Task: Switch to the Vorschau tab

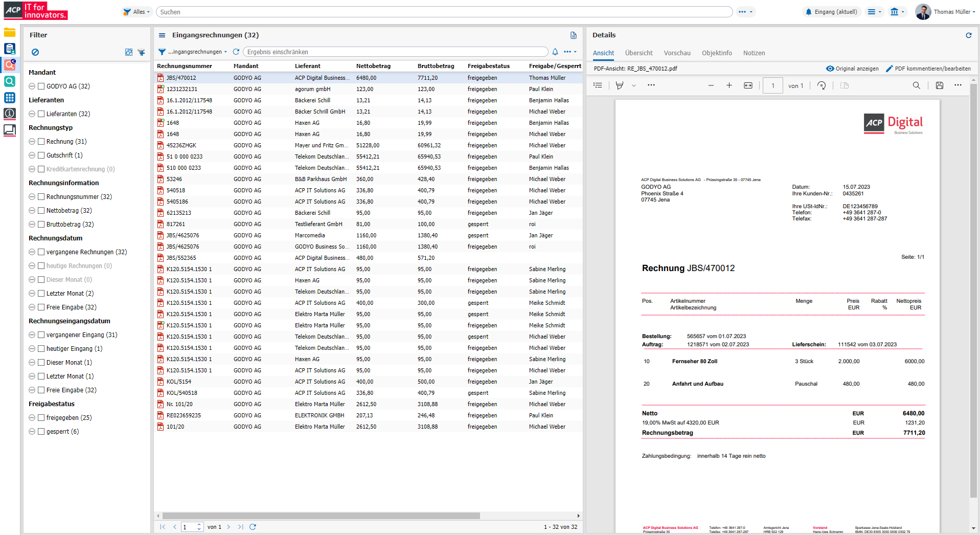Action: 677,53
